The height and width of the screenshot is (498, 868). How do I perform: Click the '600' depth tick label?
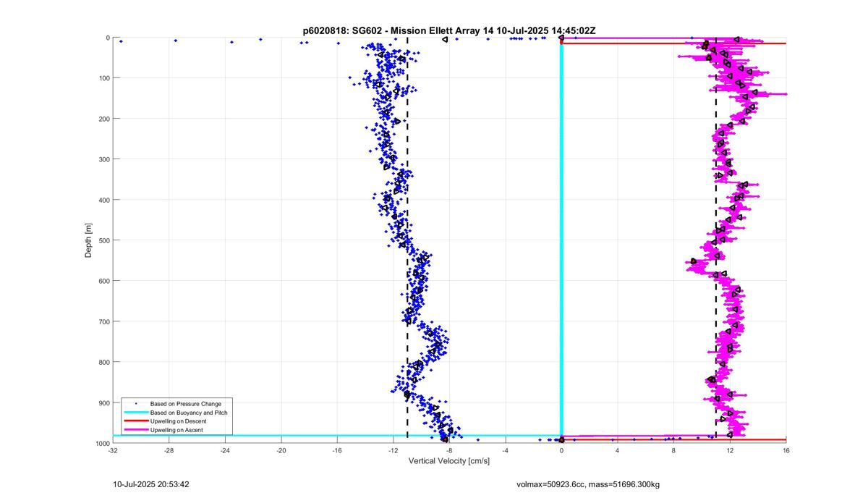[x=103, y=281]
